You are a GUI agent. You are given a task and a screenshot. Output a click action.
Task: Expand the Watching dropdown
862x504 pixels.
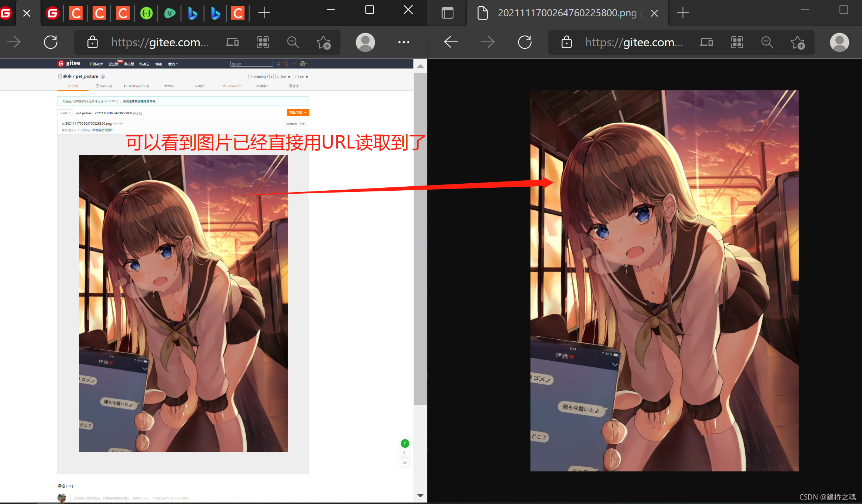tap(259, 77)
